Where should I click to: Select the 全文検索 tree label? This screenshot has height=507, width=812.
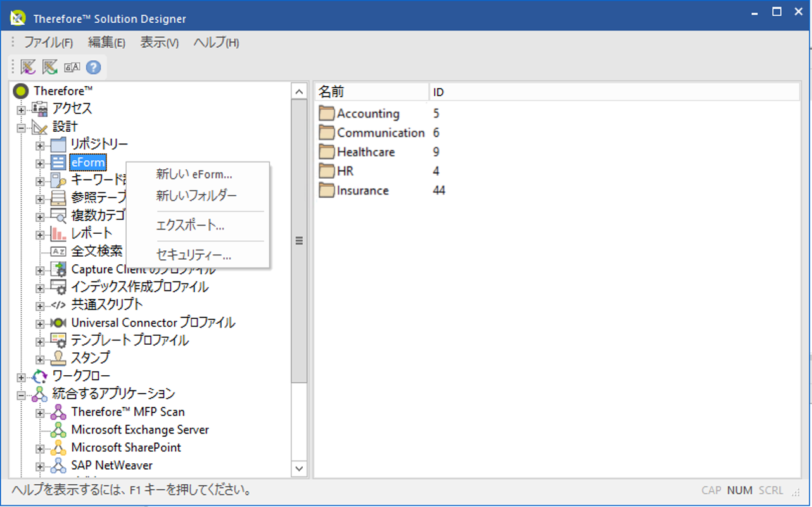click(x=97, y=252)
